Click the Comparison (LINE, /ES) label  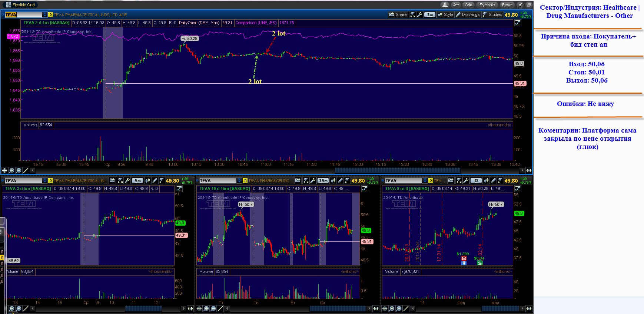[x=256, y=23]
